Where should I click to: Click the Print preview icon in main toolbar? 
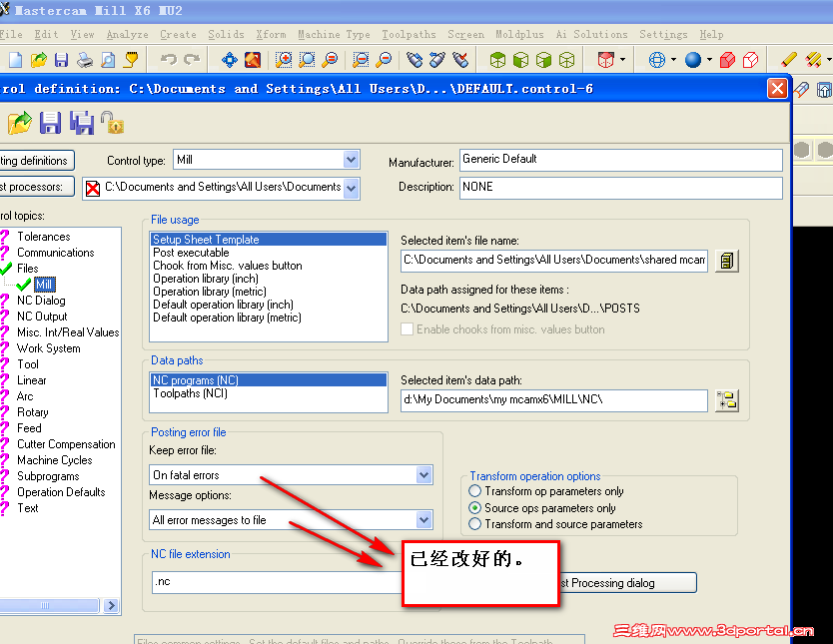(x=108, y=60)
